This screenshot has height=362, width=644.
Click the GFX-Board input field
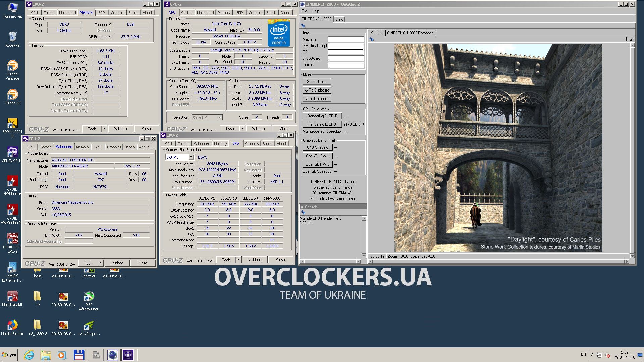tap(345, 58)
